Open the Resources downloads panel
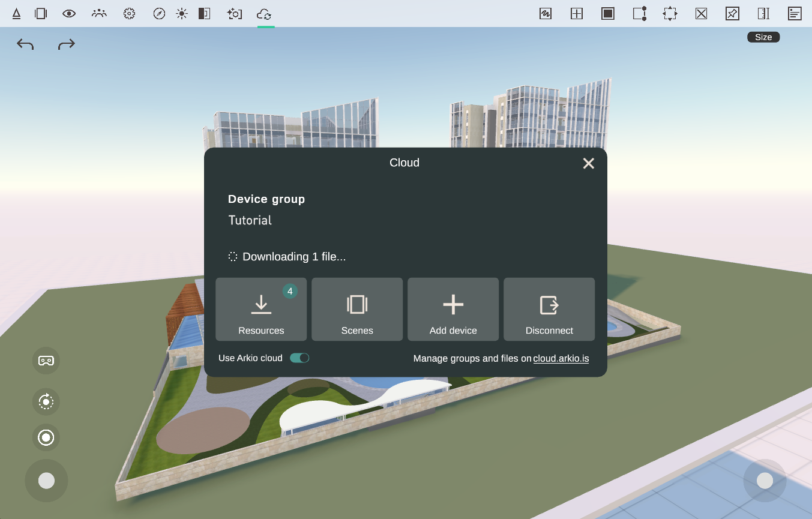The height and width of the screenshot is (519, 812). [x=261, y=309]
